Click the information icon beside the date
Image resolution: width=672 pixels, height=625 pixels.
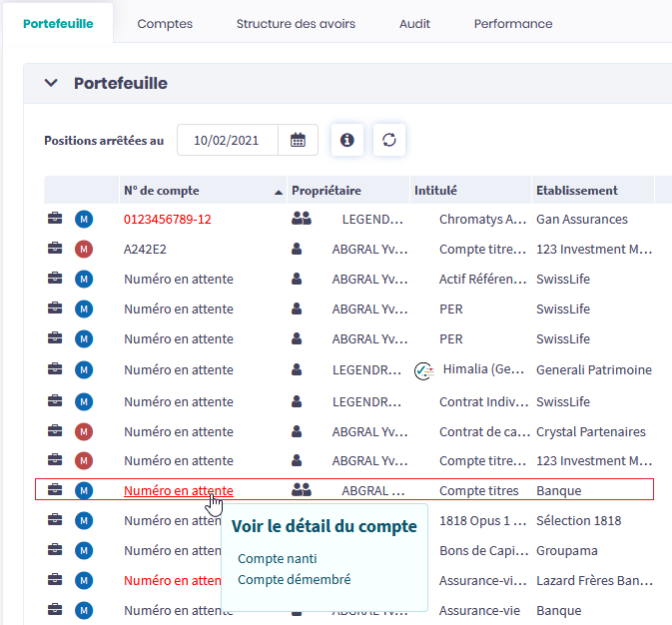347,141
